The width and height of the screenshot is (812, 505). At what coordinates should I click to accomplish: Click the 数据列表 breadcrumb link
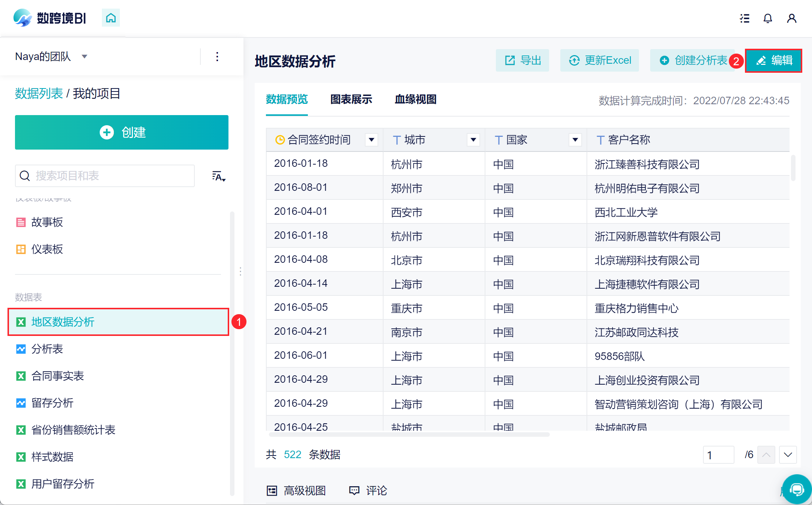coord(39,93)
